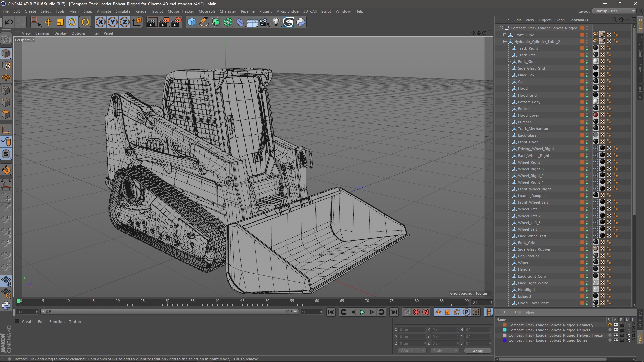Open Edit Render Settings icon
The width and height of the screenshot is (644, 362).
(176, 22)
